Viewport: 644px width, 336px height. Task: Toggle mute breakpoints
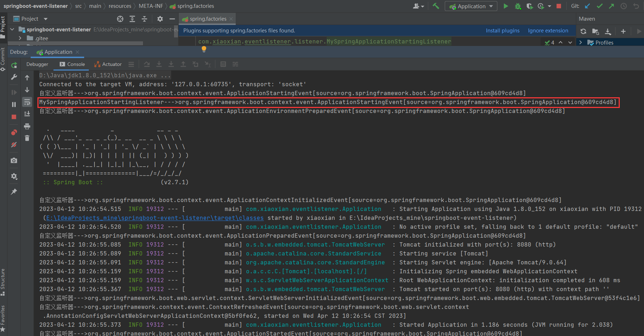pyautogui.click(x=14, y=145)
